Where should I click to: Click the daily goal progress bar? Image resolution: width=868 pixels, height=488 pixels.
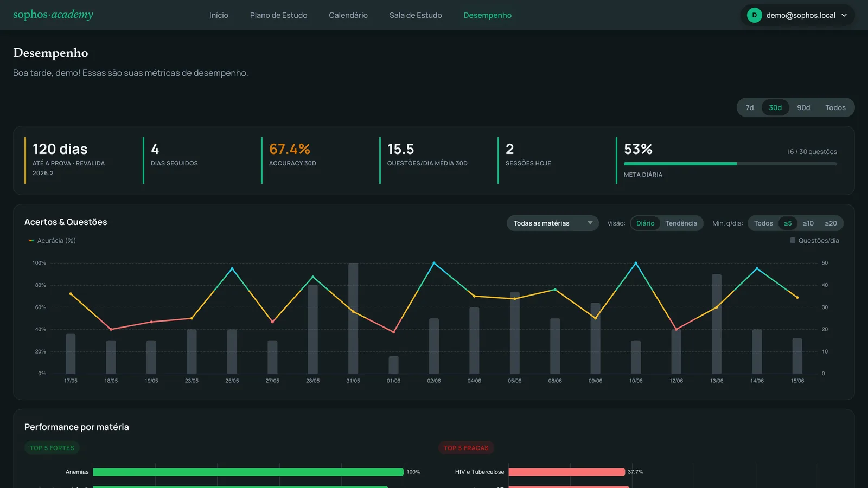pos(730,164)
